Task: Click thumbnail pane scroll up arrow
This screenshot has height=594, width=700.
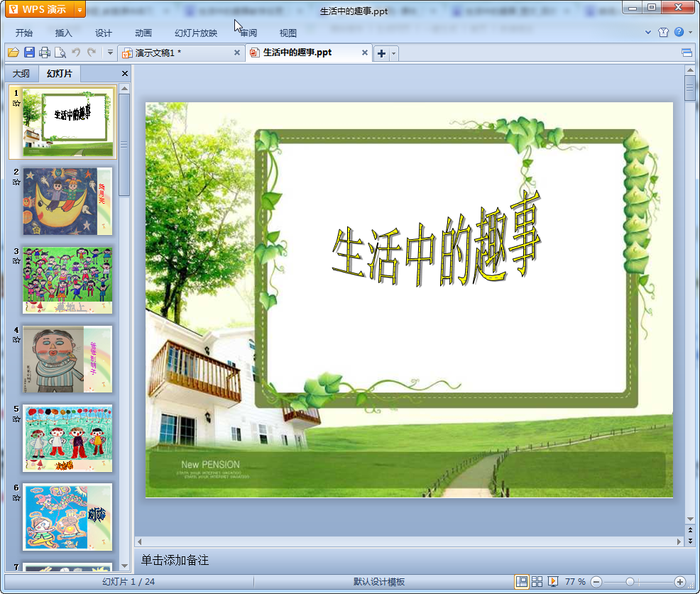Action: 124,89
